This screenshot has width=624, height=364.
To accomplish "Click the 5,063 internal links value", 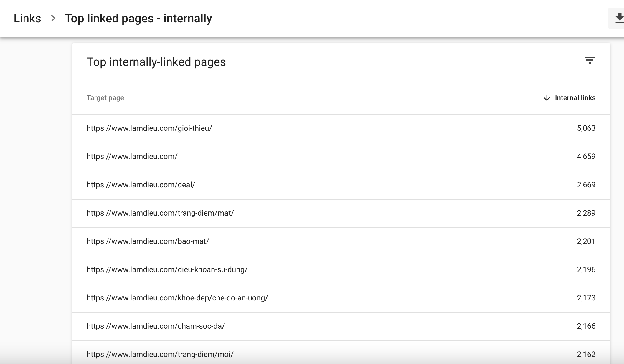I will (586, 128).
